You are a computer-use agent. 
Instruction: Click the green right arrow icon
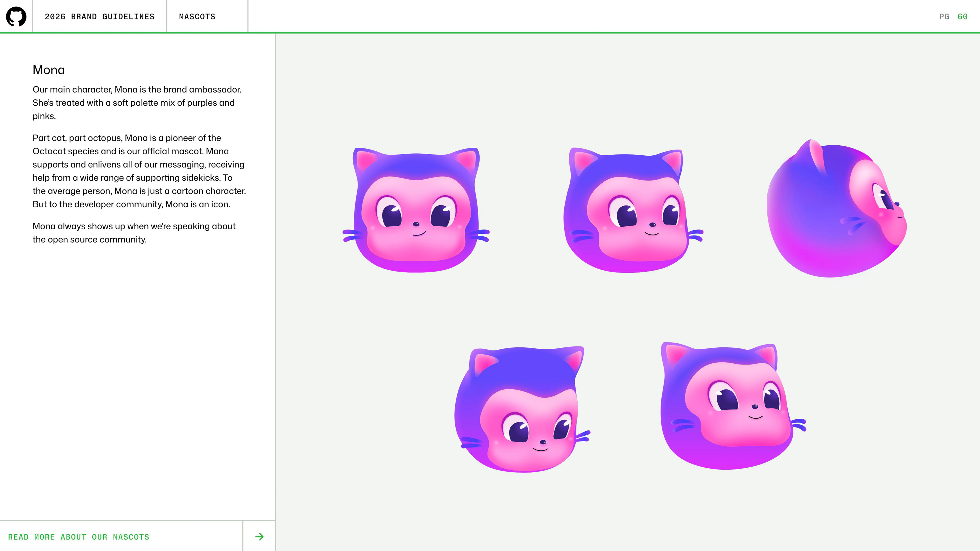[x=260, y=536]
